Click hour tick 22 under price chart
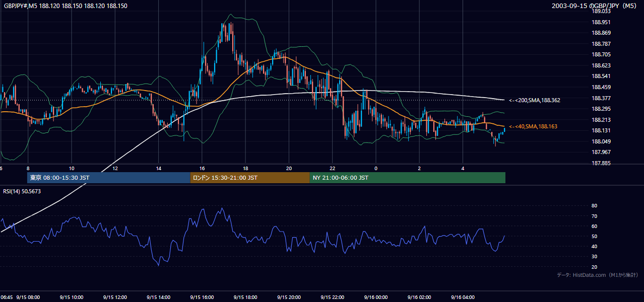 (332, 168)
